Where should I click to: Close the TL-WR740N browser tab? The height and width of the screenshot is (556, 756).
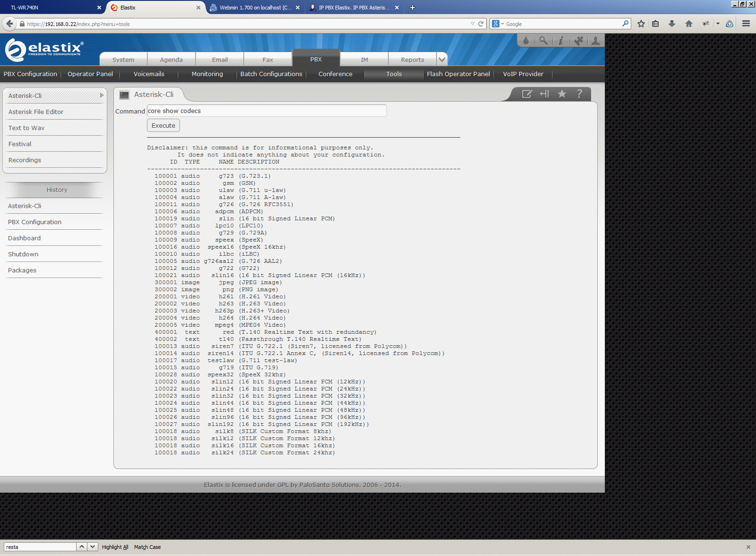[99, 8]
